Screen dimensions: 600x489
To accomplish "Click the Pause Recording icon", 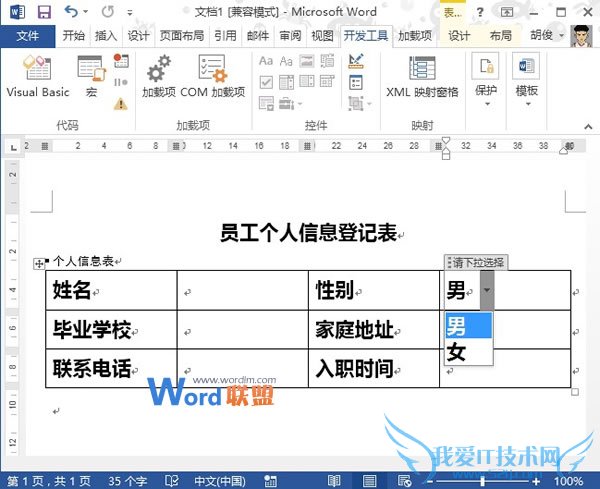I will (121, 82).
